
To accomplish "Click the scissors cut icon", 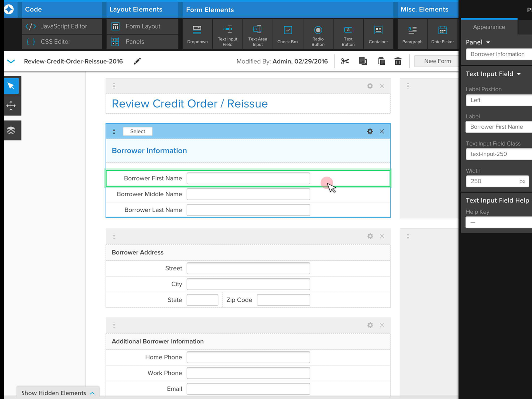I will pyautogui.click(x=345, y=61).
